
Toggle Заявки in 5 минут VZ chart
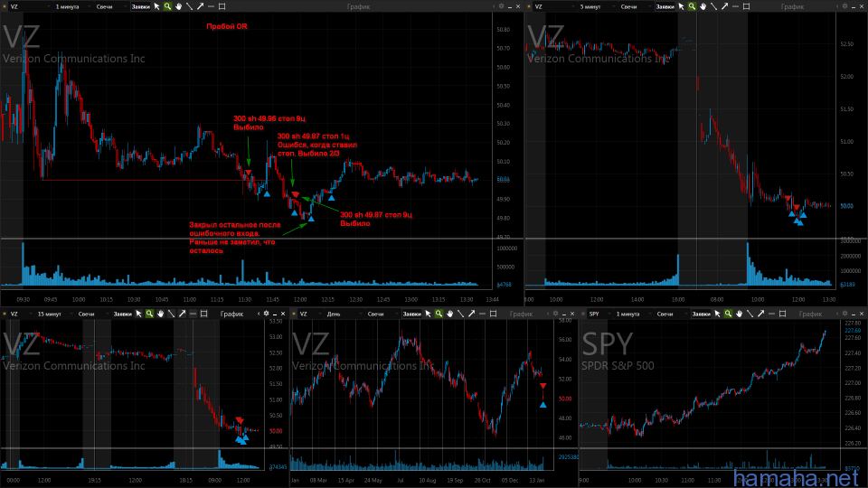(x=665, y=6)
